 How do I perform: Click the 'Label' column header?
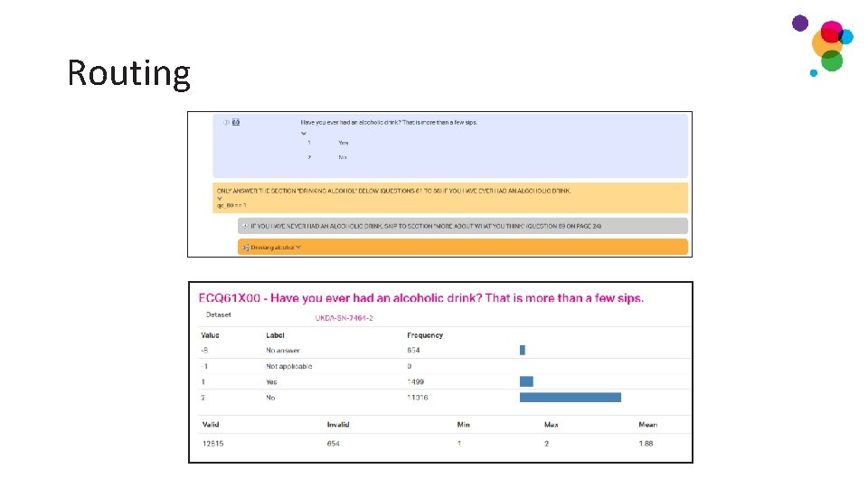pos(275,335)
